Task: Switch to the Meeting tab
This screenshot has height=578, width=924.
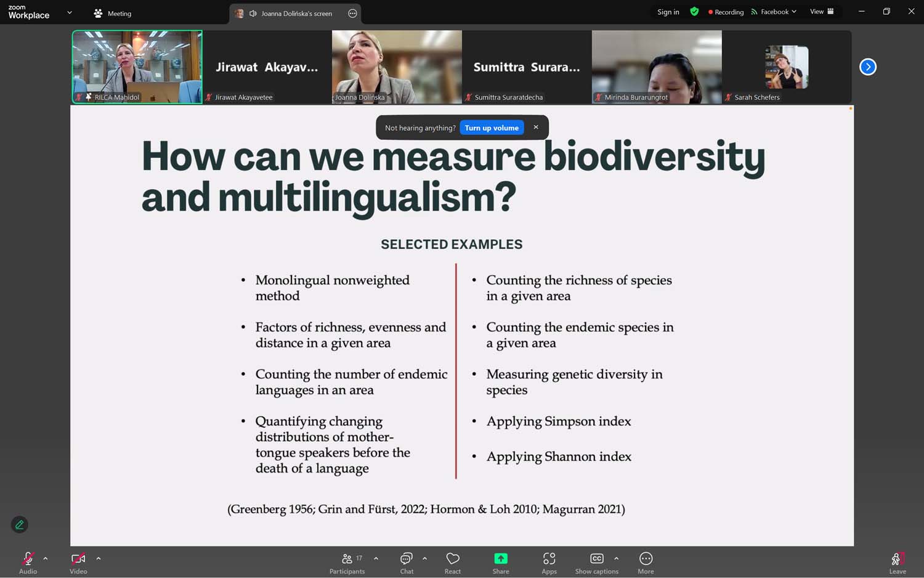Action: pos(113,13)
